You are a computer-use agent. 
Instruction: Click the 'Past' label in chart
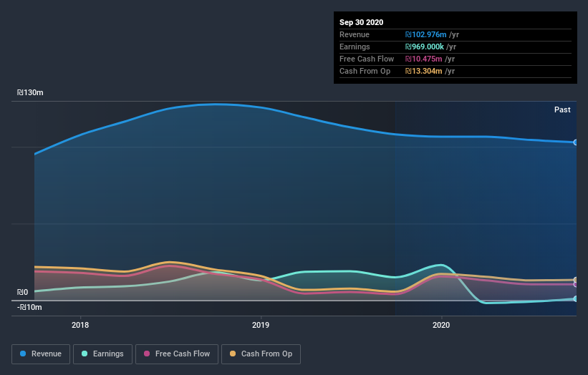(x=562, y=109)
